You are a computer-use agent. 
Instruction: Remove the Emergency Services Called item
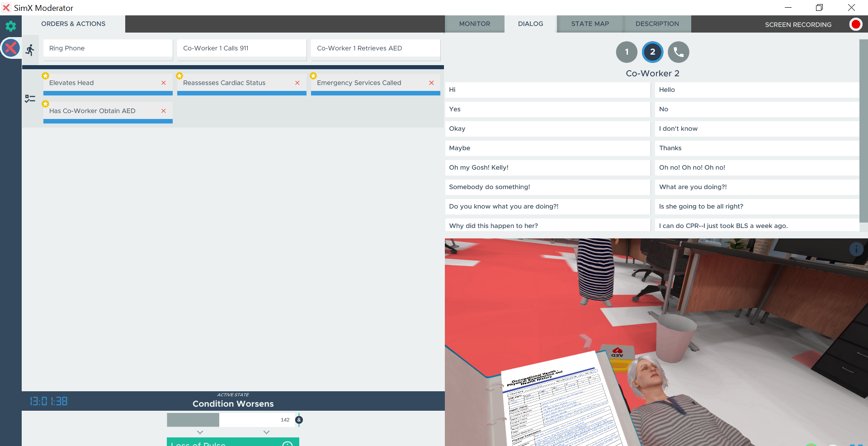point(431,83)
